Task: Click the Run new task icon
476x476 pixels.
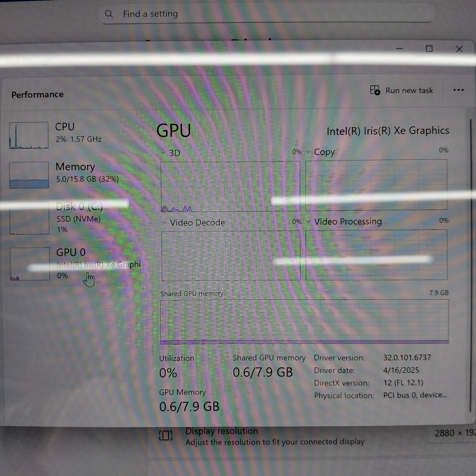Action: [374, 90]
